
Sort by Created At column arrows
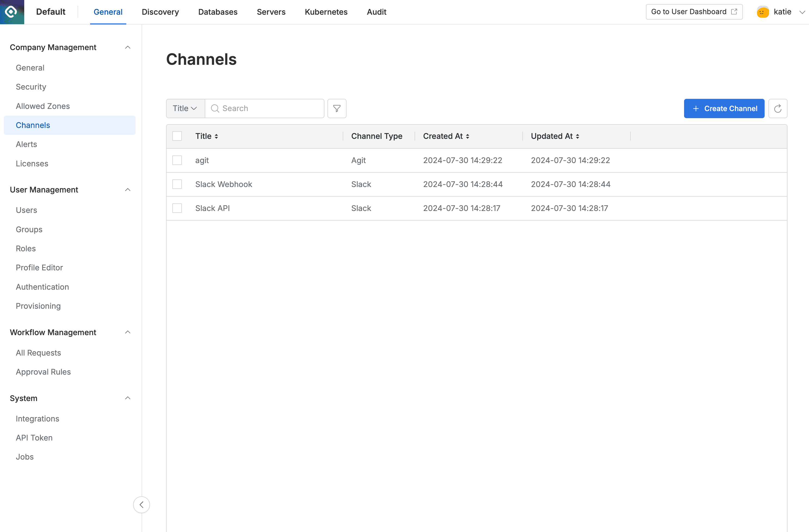(x=468, y=136)
